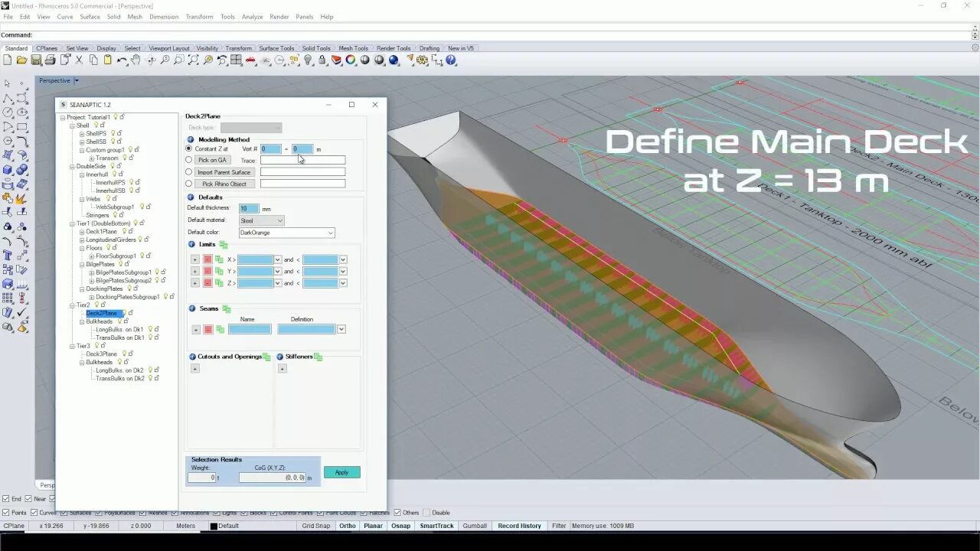Click the color wheel Properties icon

(x=350, y=60)
